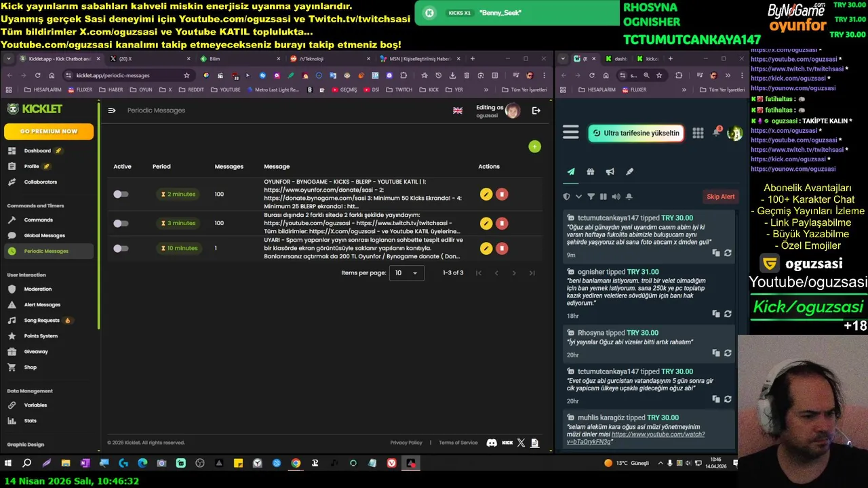Open OneNote from the taskbar

coord(85,464)
